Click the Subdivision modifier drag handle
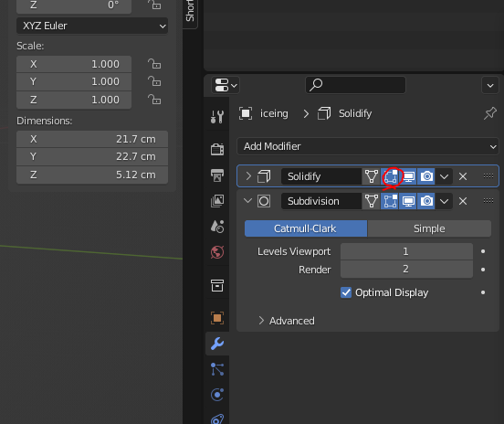The width and height of the screenshot is (504, 424). 488,201
